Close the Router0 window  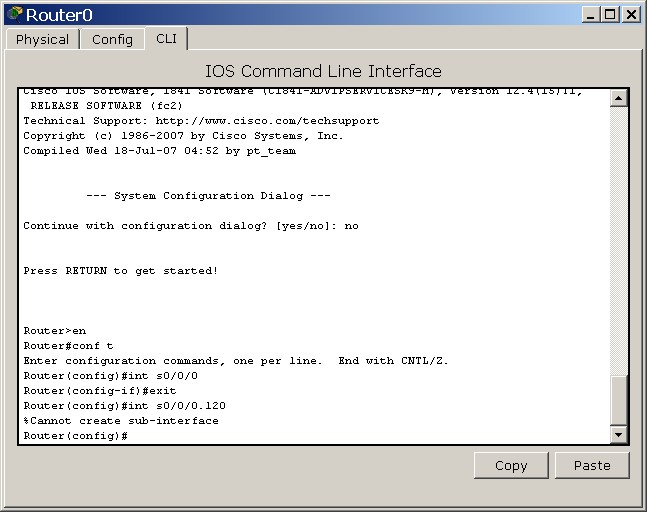point(631,15)
